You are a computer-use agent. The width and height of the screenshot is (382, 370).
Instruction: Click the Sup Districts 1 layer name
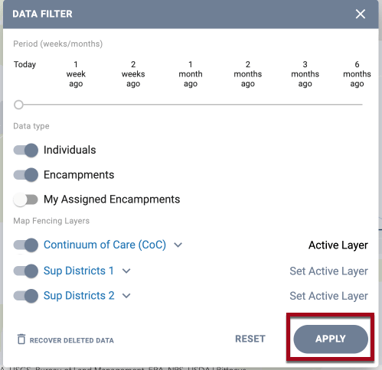(x=79, y=271)
